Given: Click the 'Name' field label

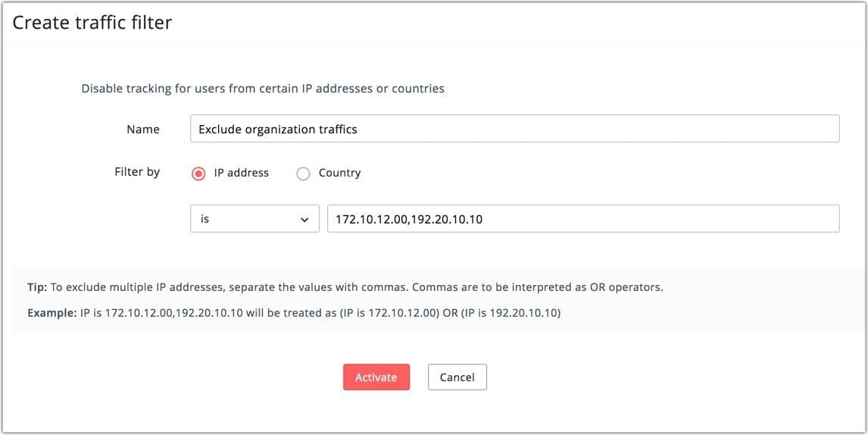Looking at the screenshot, I should [143, 129].
